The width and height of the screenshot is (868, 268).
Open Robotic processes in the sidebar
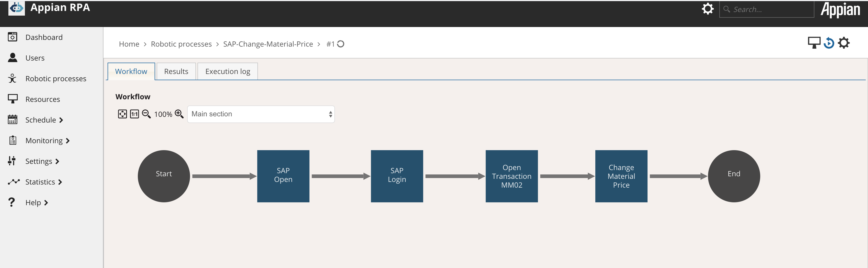(56, 78)
